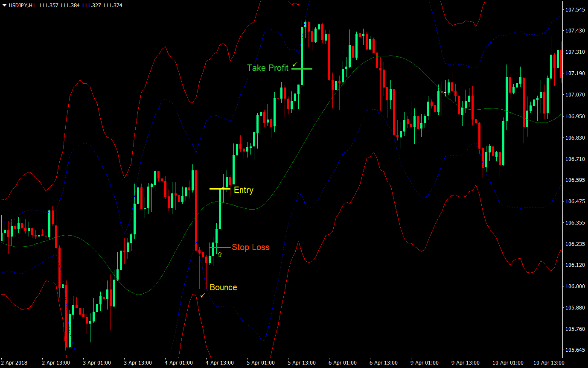The width and height of the screenshot is (588, 368).
Task: Click the 106.475 price axis label
Action: (574, 201)
